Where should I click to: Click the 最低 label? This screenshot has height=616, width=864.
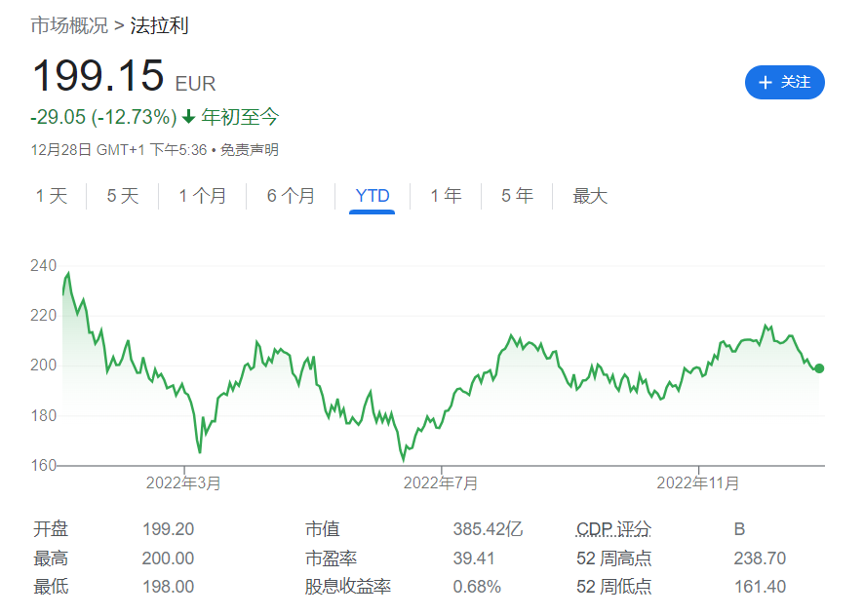click(x=51, y=587)
